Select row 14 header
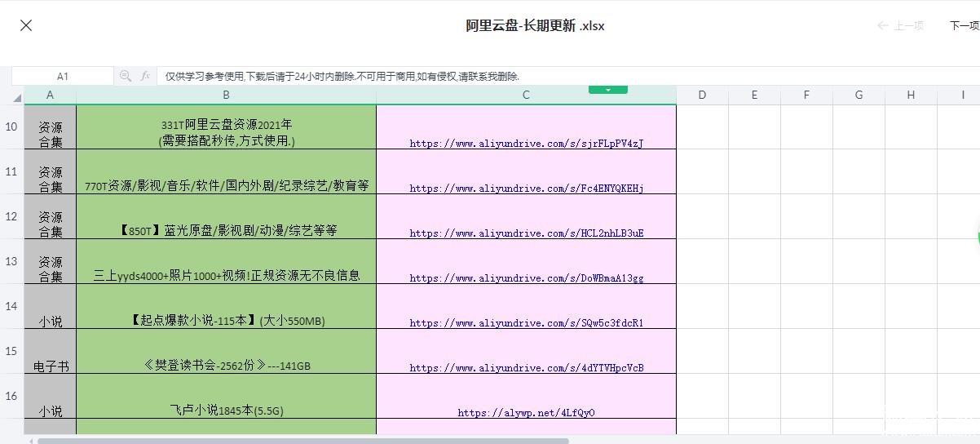Viewport: 980px width, 444px height. coord(11,306)
